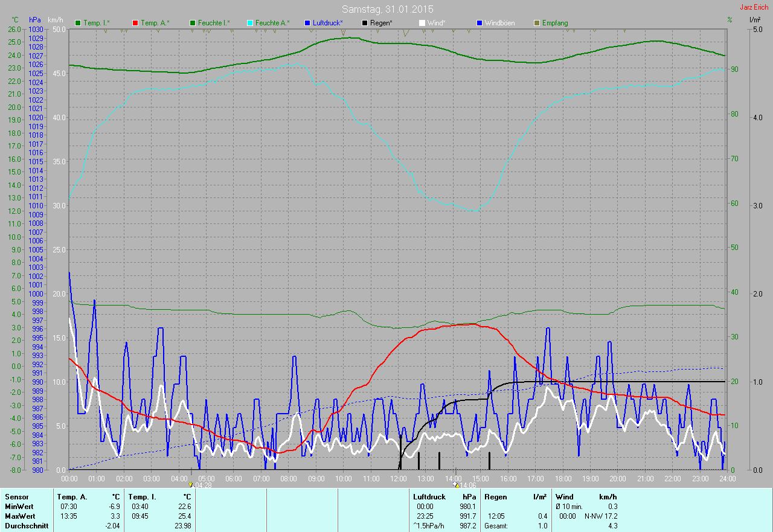Image resolution: width=773 pixels, height=532 pixels.
Task: Click the hPa axis unit label
Action: pyautogui.click(x=36, y=20)
